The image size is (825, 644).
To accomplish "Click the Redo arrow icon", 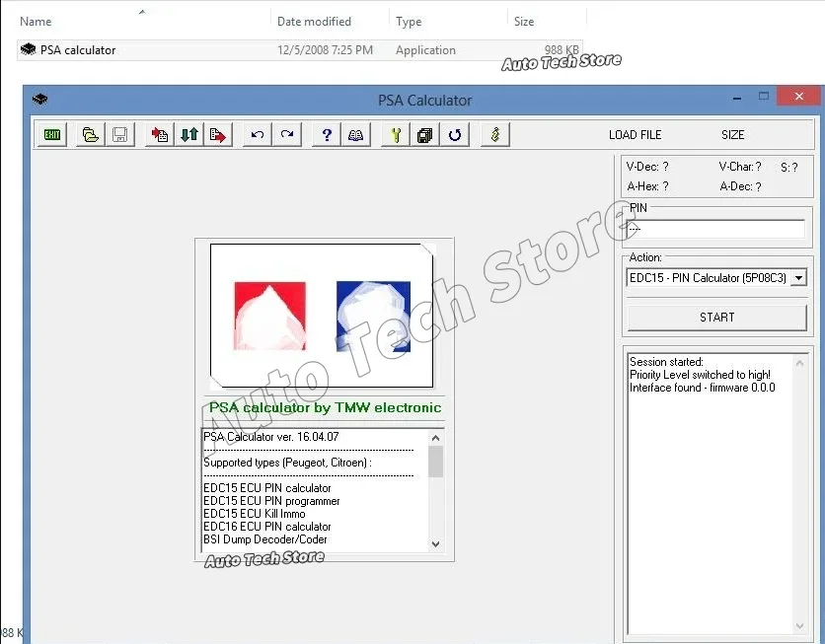I will (x=287, y=134).
